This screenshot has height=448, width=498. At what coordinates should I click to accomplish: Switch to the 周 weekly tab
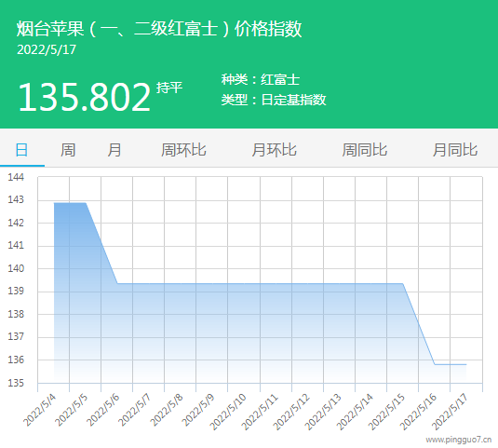[68, 150]
